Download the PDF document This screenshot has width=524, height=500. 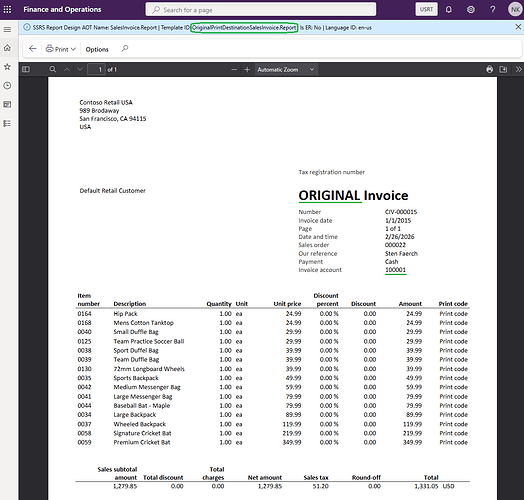(503, 69)
